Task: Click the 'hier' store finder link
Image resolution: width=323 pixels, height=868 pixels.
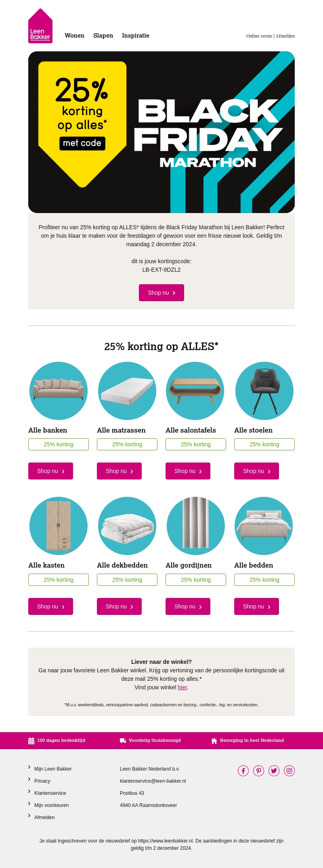Action: (182, 687)
